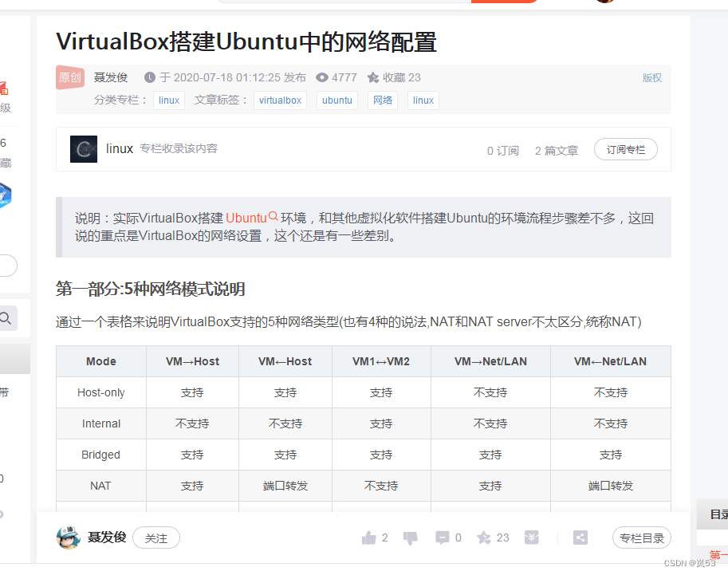Click the 关注 follow button
The image size is (728, 575).
(156, 538)
